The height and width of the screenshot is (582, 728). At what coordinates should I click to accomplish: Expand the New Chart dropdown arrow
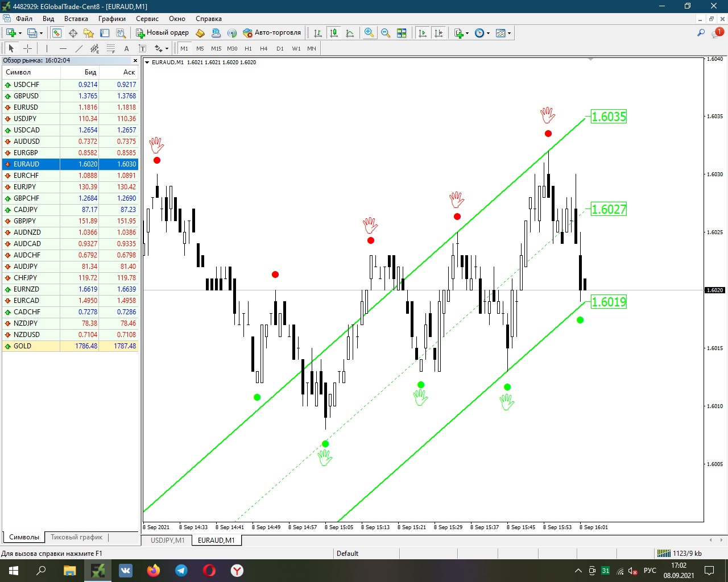click(x=19, y=33)
